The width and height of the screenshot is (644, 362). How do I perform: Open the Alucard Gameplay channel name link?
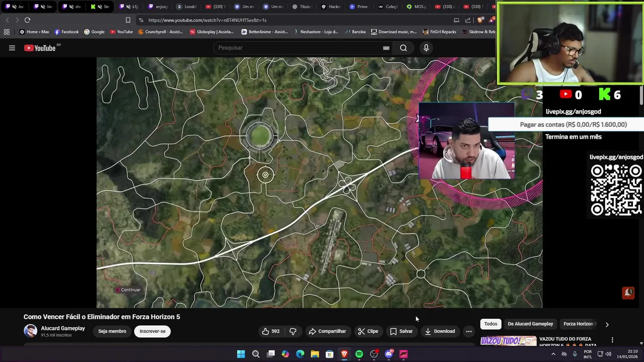[63, 328]
